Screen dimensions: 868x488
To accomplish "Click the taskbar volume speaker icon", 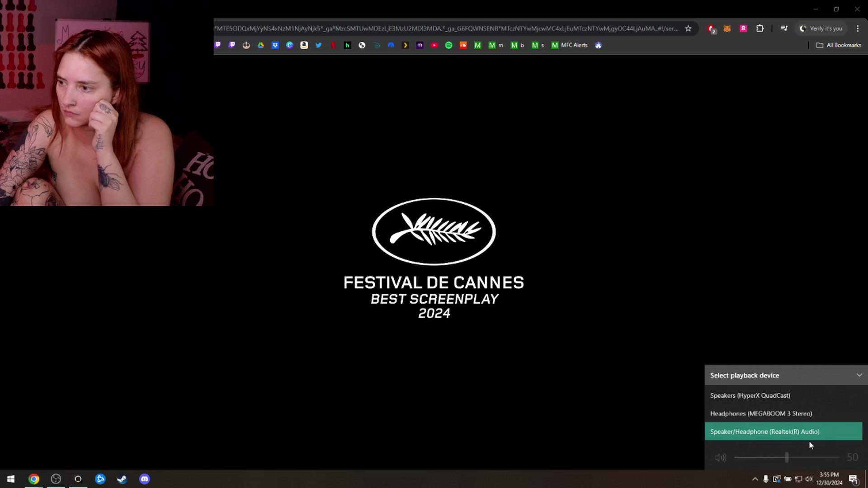I will 809,479.
